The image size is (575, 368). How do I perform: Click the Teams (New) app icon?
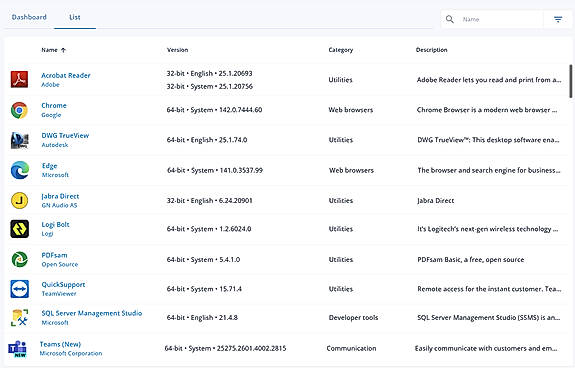(18, 349)
